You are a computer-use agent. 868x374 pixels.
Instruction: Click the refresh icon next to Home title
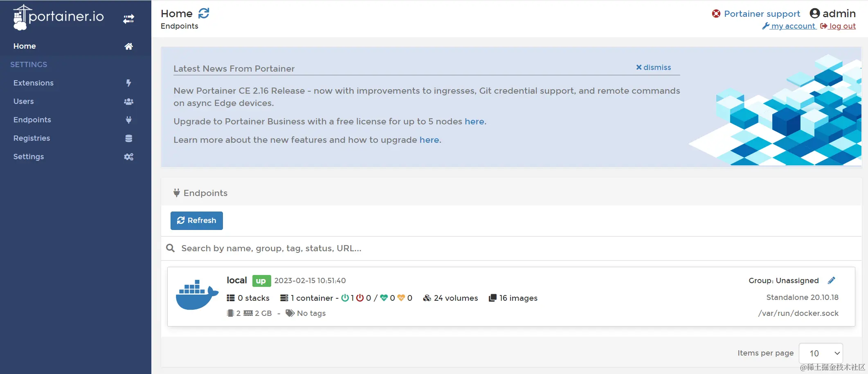[x=204, y=14]
